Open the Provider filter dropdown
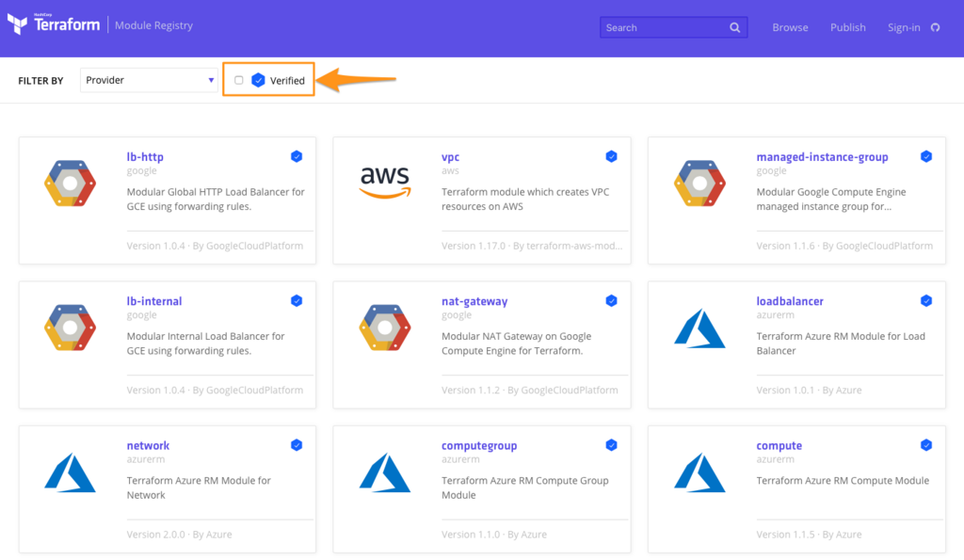 click(149, 80)
